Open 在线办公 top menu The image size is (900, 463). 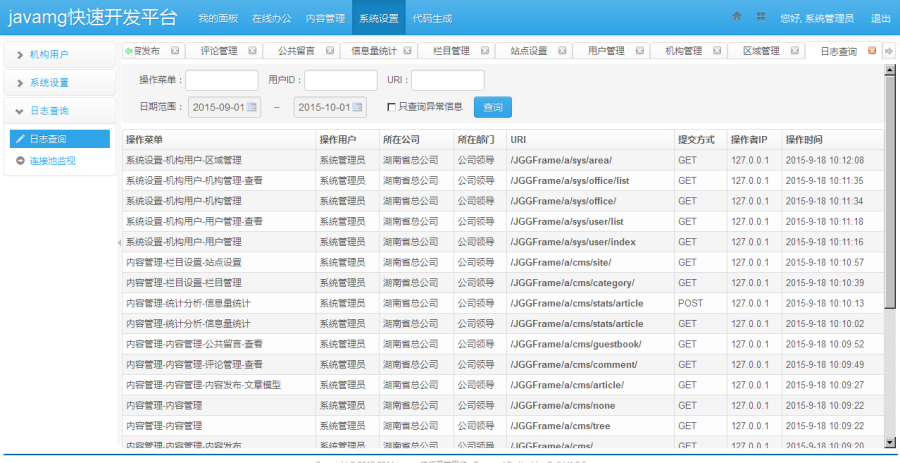[271, 18]
